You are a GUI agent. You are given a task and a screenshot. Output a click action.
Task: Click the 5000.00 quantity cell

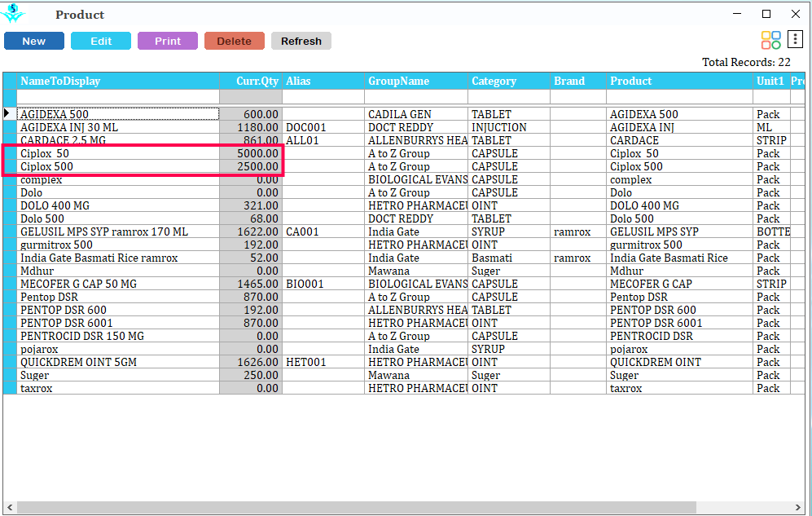pyautogui.click(x=251, y=153)
